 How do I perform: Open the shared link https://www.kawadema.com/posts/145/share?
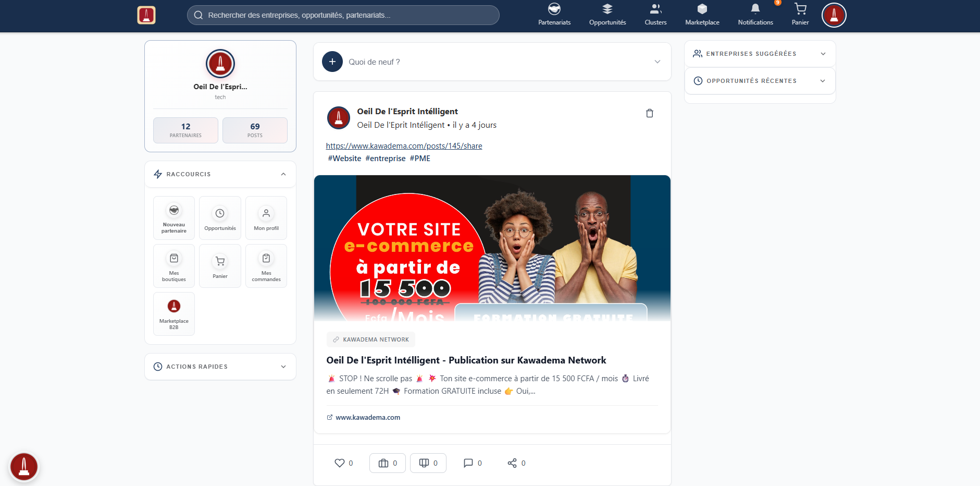coord(404,145)
